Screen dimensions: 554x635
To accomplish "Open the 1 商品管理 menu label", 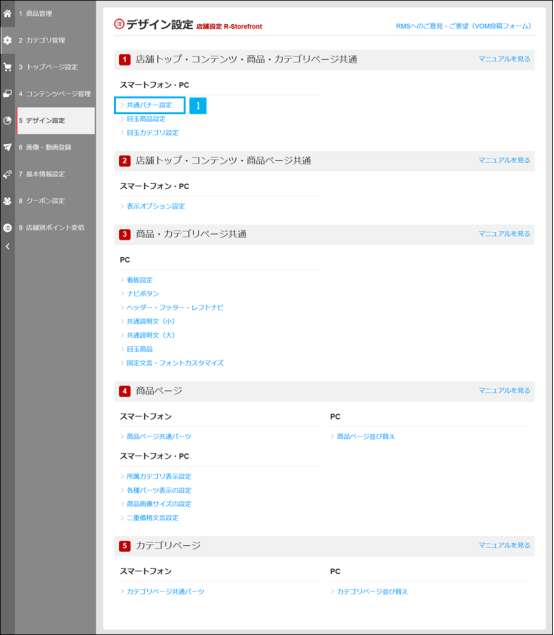I will point(35,14).
